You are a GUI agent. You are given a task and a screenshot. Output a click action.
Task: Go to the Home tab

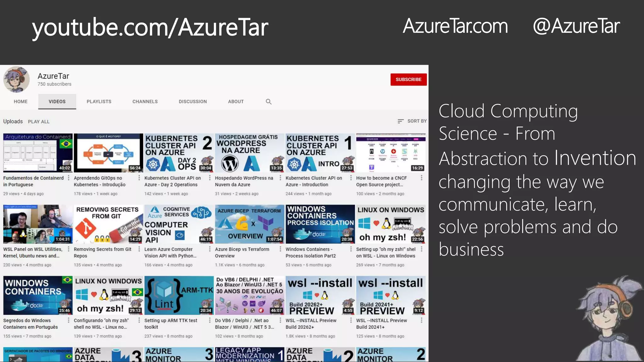[x=21, y=101]
